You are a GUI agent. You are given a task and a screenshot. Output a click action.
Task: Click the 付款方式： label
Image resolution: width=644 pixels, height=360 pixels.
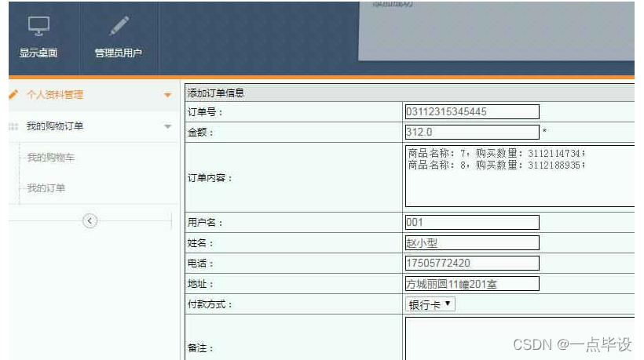pyautogui.click(x=210, y=304)
